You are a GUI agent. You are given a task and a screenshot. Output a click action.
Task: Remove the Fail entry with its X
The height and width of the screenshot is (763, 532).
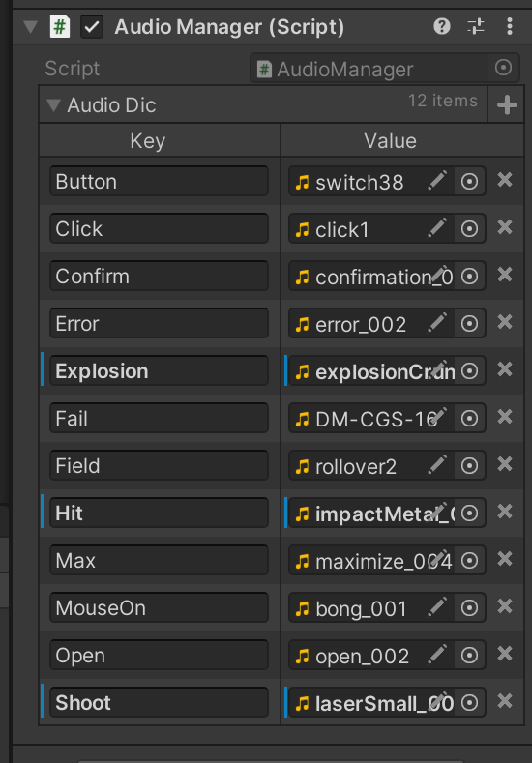(505, 417)
